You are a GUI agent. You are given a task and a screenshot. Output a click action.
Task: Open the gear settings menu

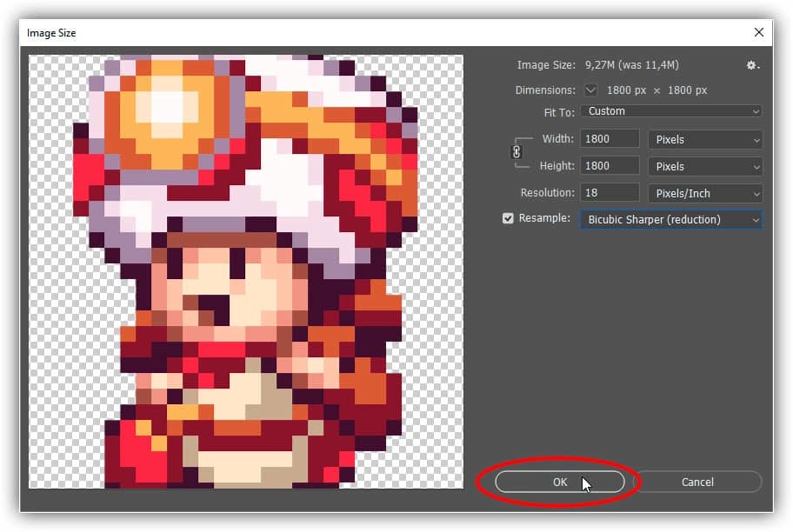click(x=752, y=65)
